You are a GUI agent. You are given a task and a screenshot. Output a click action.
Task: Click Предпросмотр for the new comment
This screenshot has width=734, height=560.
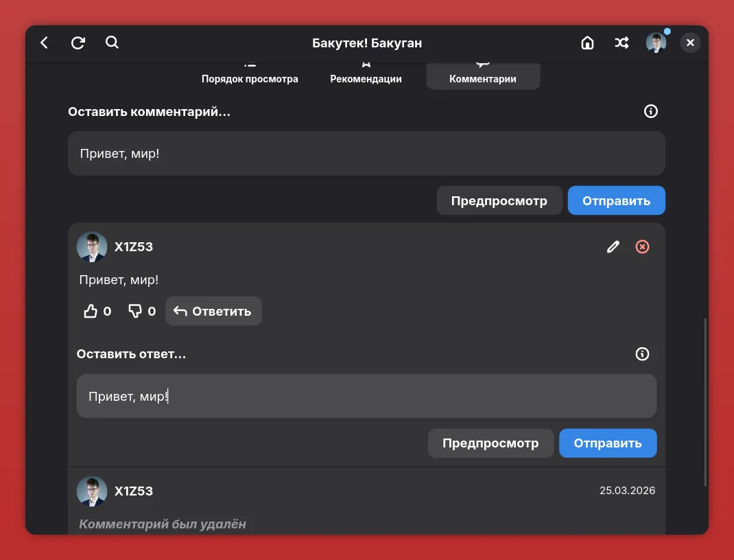pyautogui.click(x=499, y=201)
